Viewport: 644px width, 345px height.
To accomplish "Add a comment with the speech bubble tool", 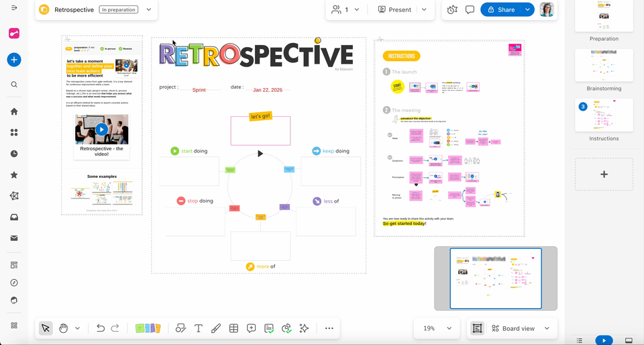I will (x=252, y=328).
